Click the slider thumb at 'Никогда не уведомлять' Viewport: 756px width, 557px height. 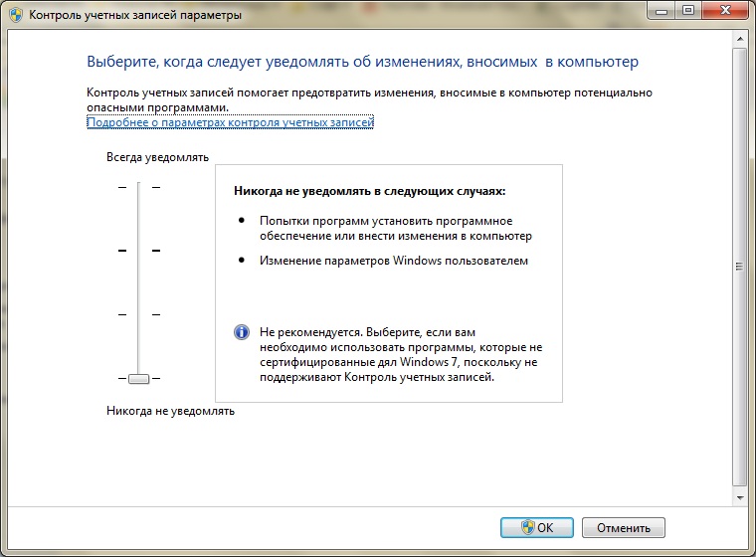tap(139, 379)
